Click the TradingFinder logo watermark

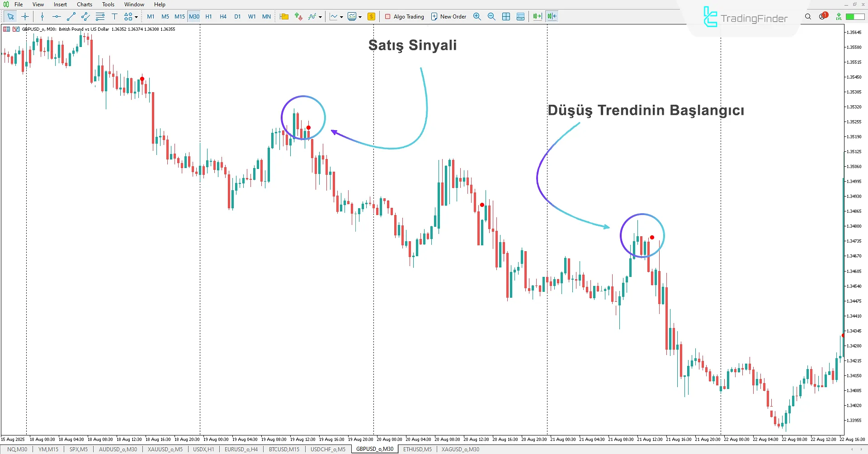coord(745,18)
